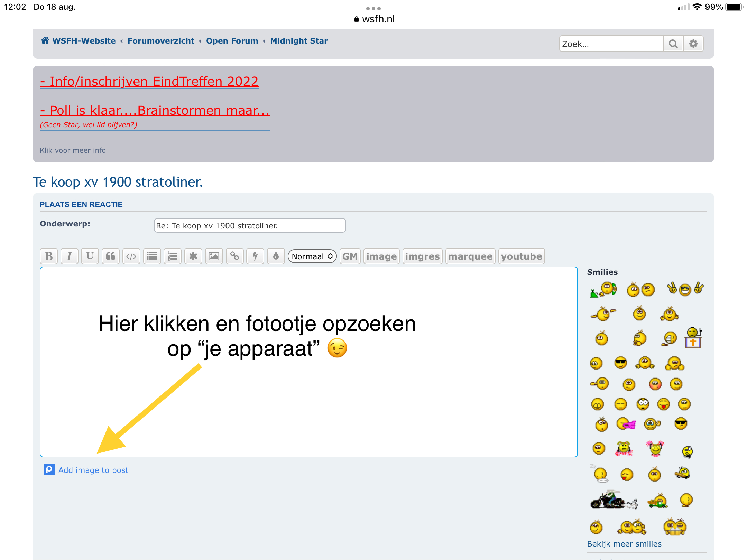Click the Underline formatting button
Screen dimensions: 747x560
tap(90, 256)
